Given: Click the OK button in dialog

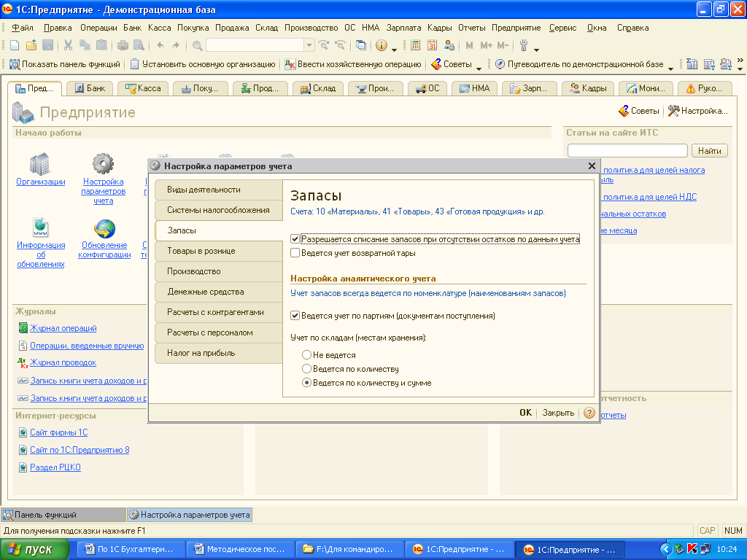Looking at the screenshot, I should [525, 413].
